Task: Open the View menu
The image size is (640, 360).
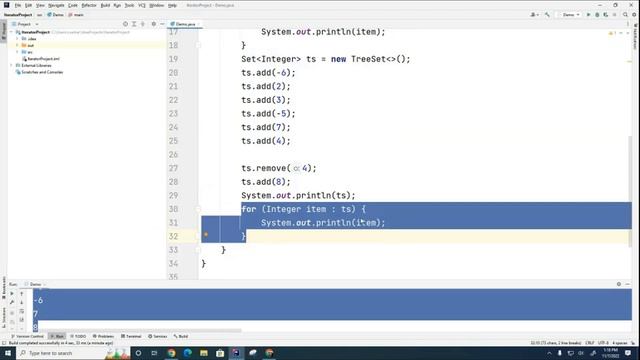Action: (x=40, y=5)
